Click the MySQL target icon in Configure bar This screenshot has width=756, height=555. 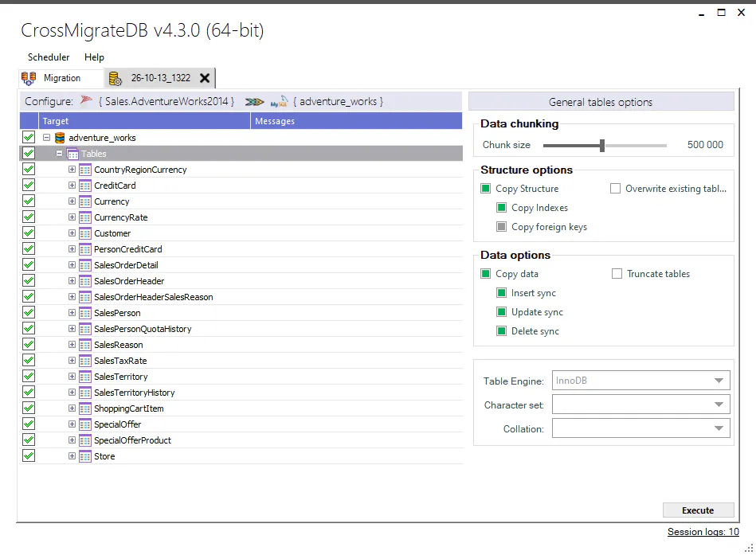pos(279,102)
